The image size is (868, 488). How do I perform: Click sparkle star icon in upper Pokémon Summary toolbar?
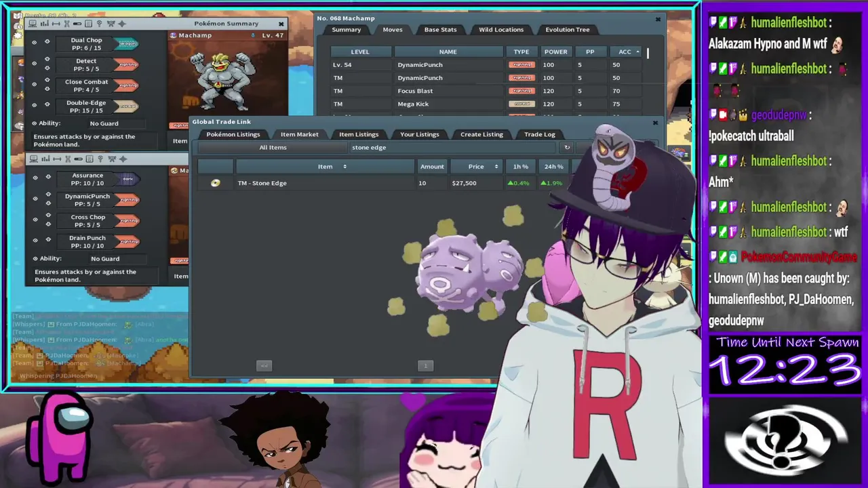(122, 24)
